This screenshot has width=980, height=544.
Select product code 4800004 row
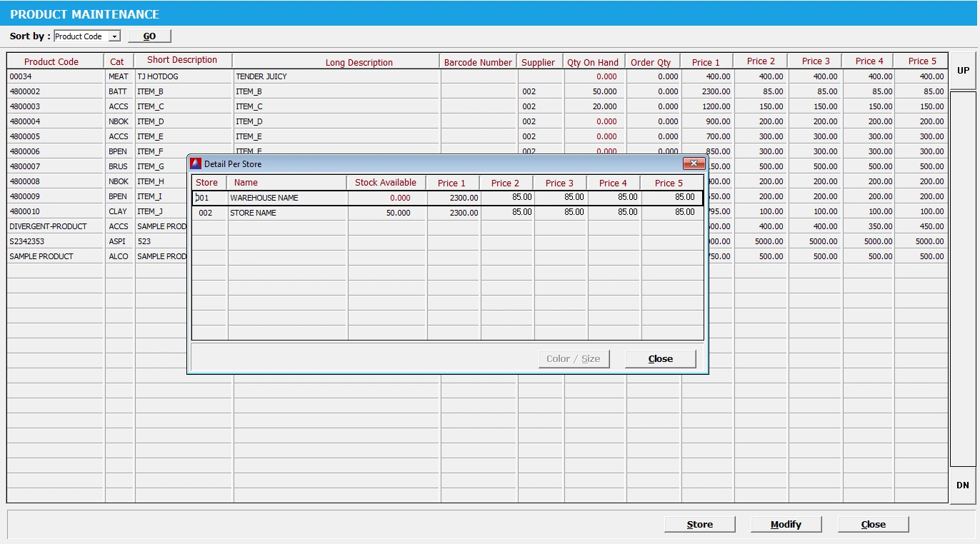pos(477,121)
